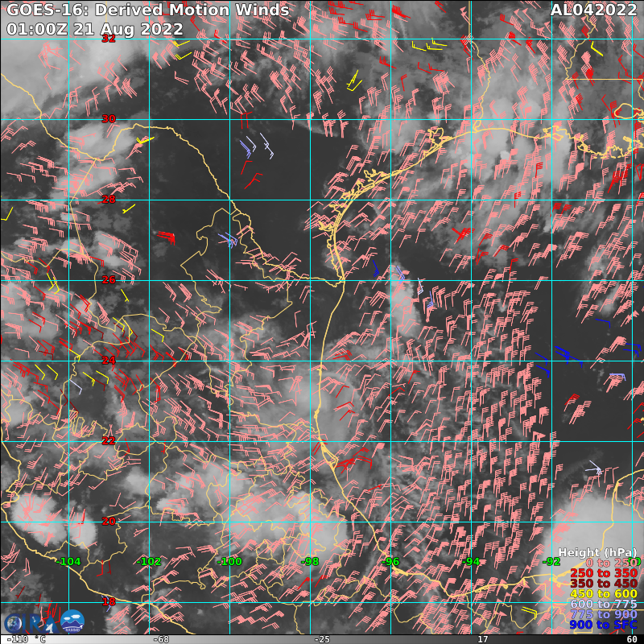644x644 pixels.
Task: Click the longitude label '-92'
Action: (551, 562)
